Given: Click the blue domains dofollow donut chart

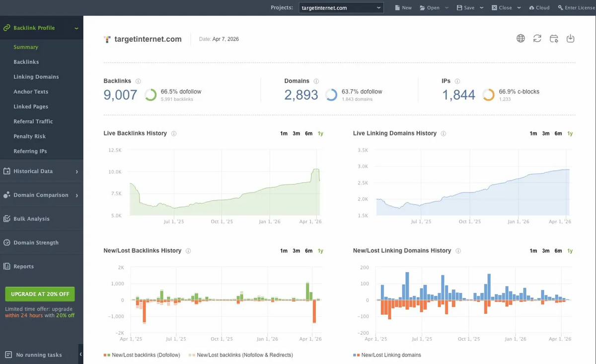Looking at the screenshot, I should 331,95.
